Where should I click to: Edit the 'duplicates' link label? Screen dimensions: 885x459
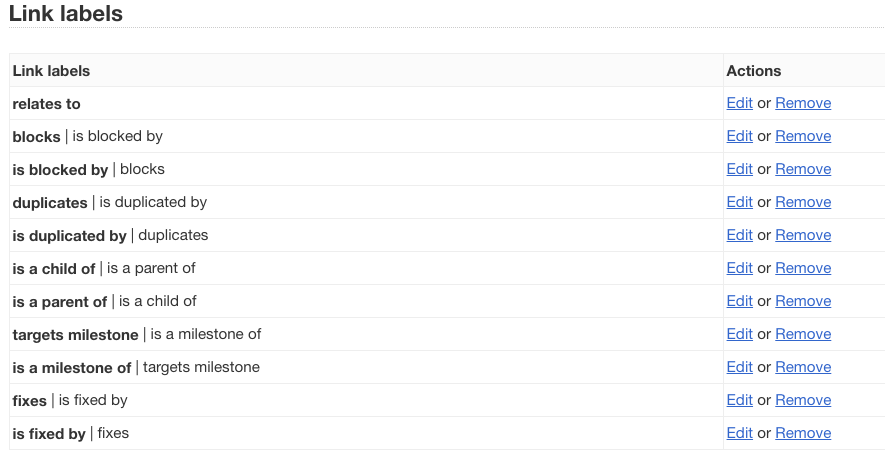pos(739,202)
